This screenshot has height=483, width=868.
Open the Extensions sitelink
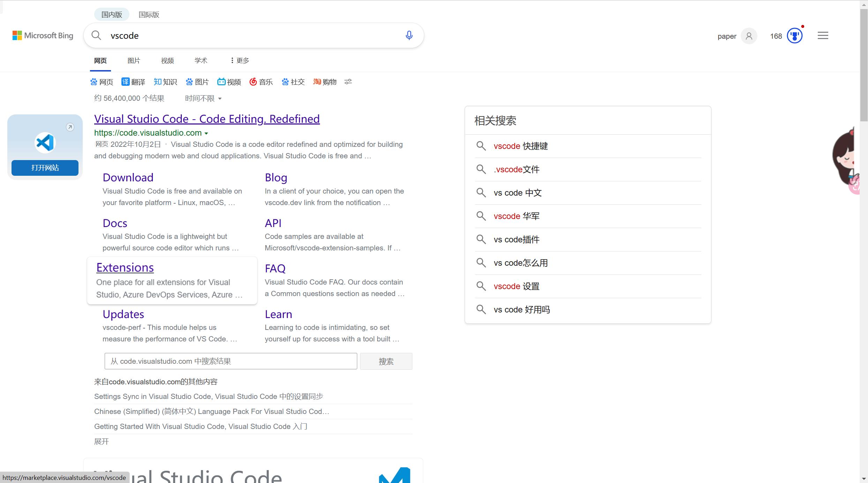(125, 267)
